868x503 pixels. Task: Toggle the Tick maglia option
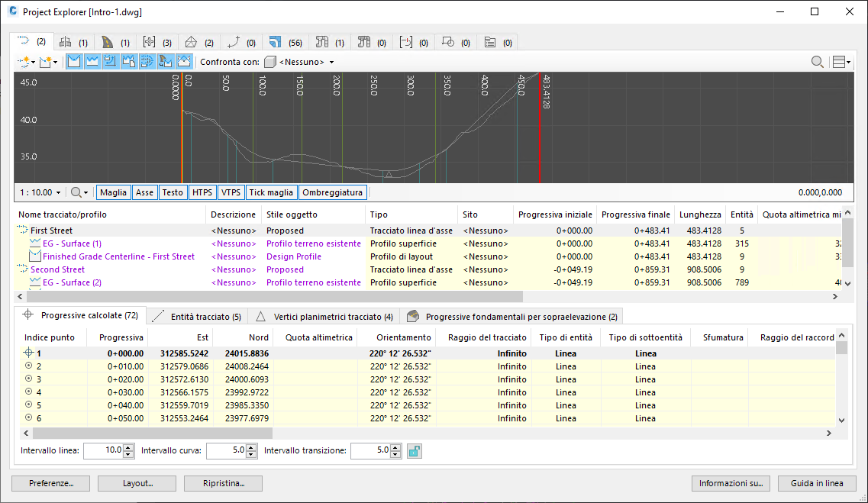pyautogui.click(x=271, y=192)
